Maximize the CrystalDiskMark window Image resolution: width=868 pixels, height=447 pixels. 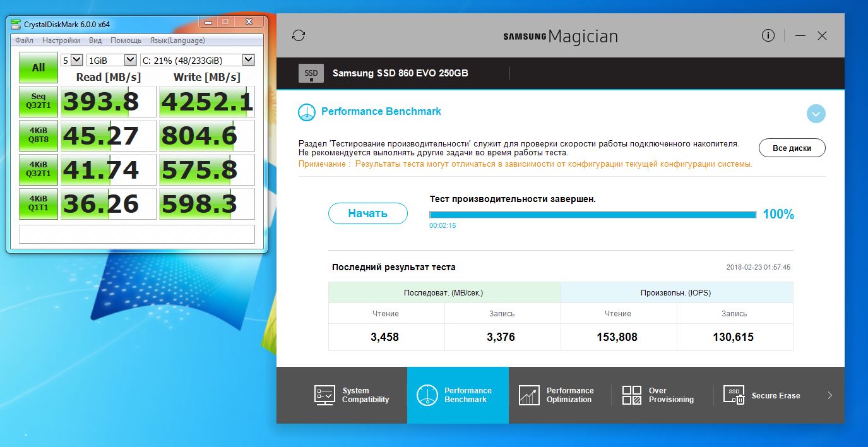pyautogui.click(x=225, y=22)
